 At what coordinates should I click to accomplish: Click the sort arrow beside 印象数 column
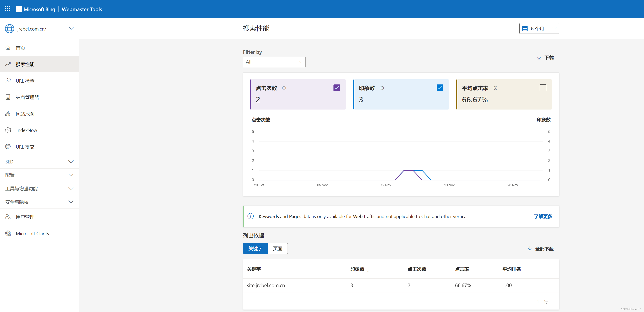coord(368,269)
